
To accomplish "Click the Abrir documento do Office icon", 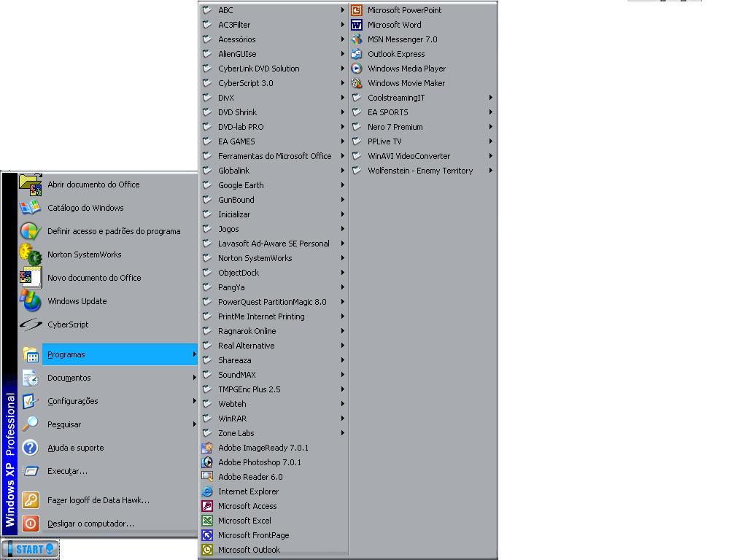I will [x=31, y=184].
